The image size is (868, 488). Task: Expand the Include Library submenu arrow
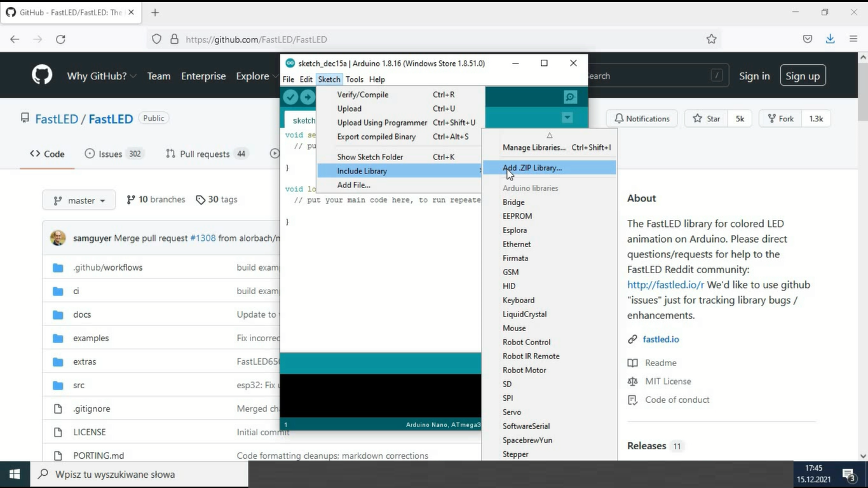(x=480, y=171)
